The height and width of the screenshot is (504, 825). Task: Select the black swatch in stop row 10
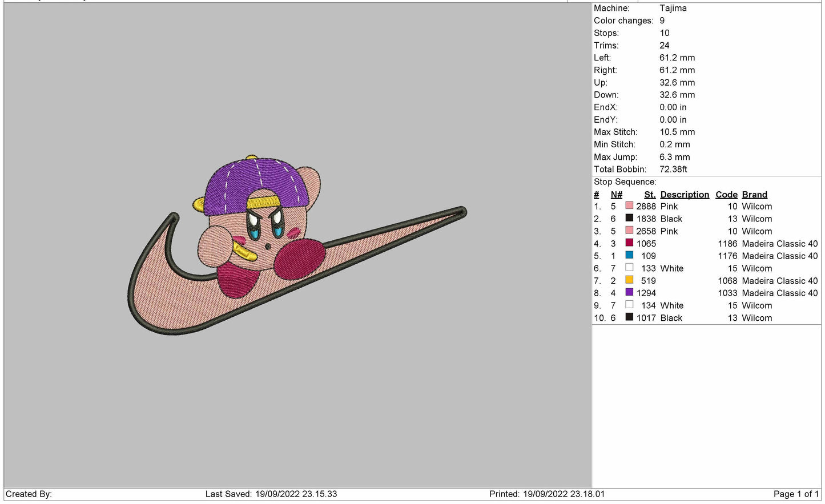pyautogui.click(x=629, y=317)
